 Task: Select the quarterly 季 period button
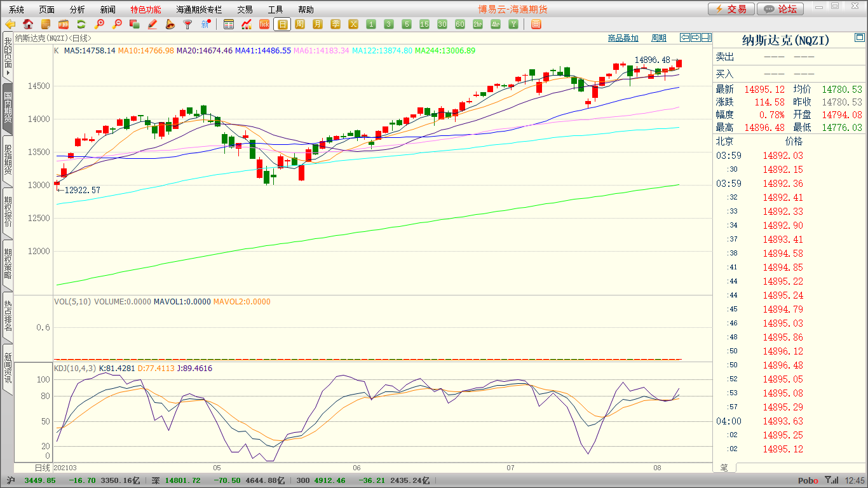[x=336, y=24]
